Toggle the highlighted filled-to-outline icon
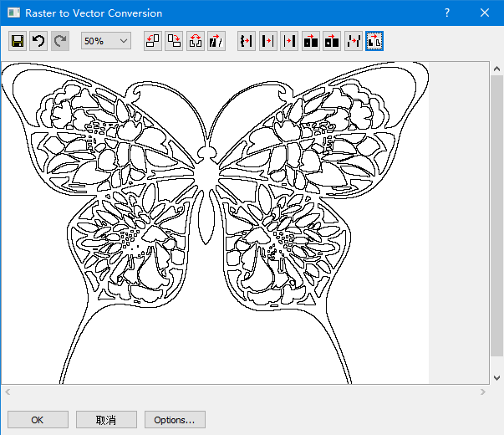 pyautogui.click(x=374, y=41)
